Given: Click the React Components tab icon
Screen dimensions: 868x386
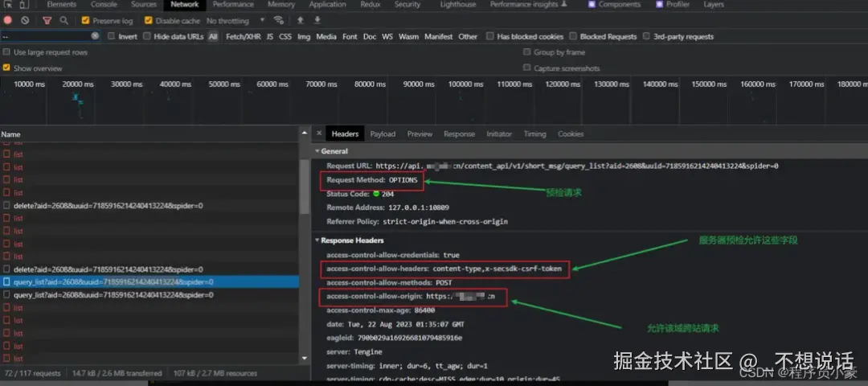Looking at the screenshot, I should (592, 5).
